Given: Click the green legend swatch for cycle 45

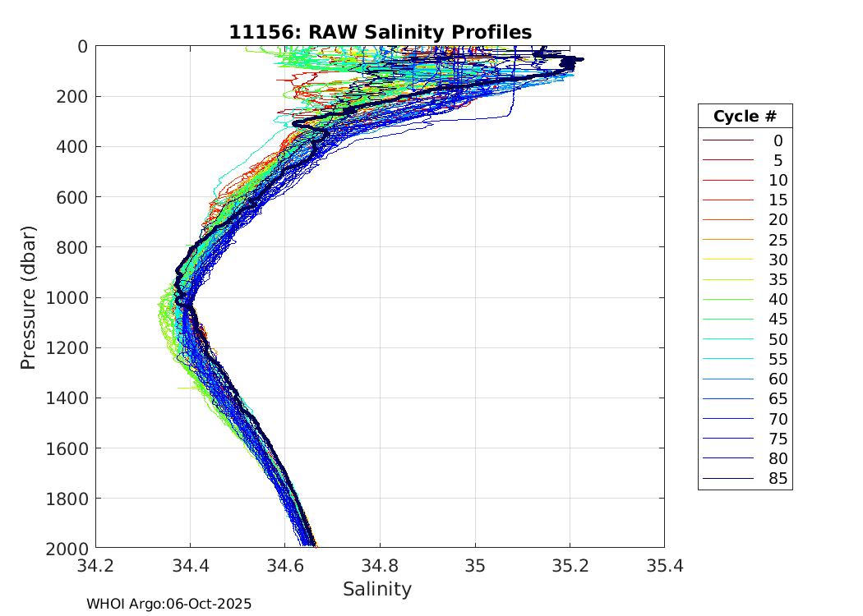Looking at the screenshot, I should click(x=727, y=319).
